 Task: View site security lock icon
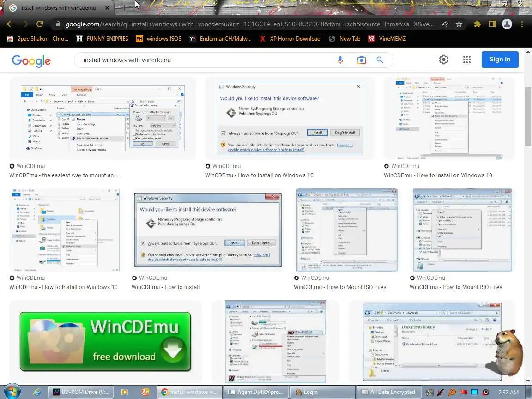58,24
